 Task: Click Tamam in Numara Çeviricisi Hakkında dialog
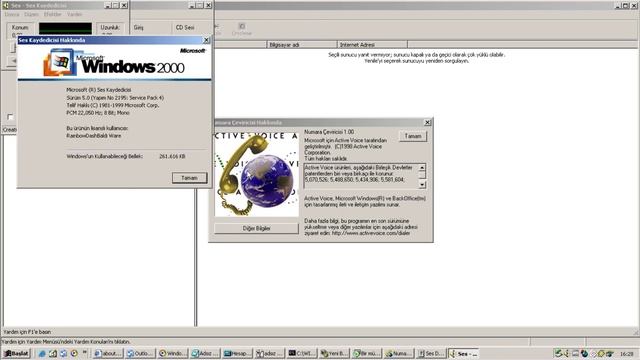coord(413,136)
